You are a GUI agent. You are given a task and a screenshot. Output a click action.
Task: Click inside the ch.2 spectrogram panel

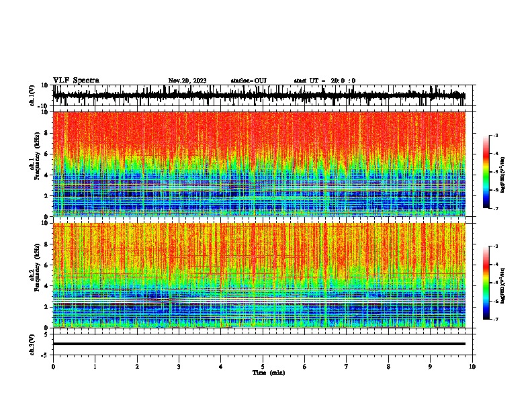(x=259, y=275)
